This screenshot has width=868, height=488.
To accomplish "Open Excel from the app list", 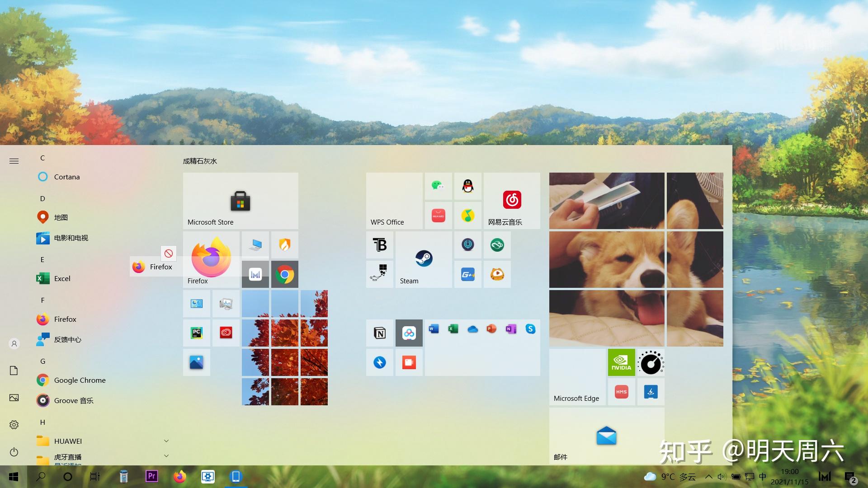I will point(62,278).
